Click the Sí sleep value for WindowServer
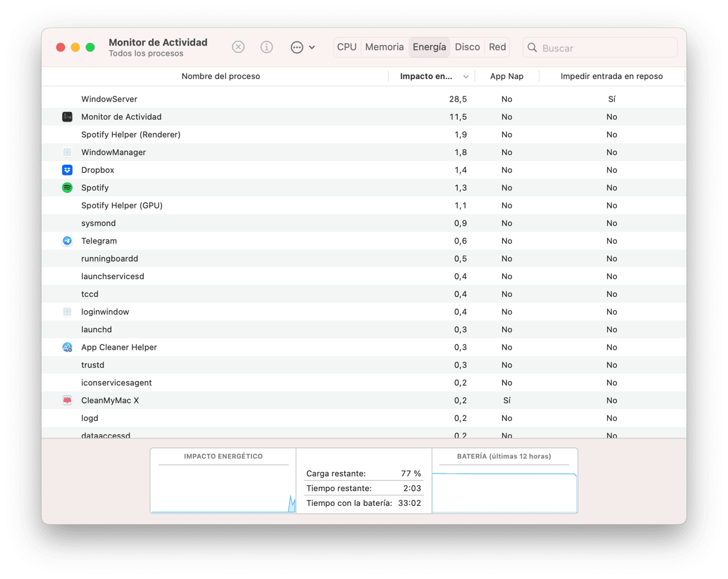 click(x=611, y=99)
